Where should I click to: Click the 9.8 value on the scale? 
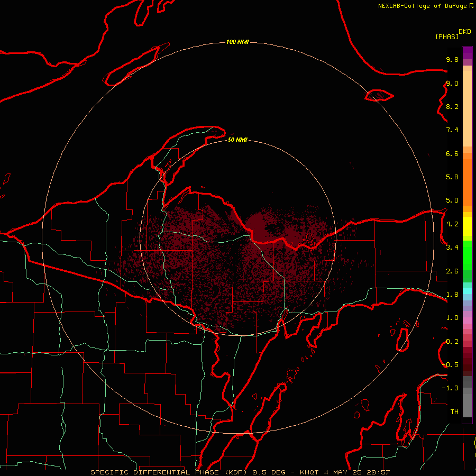click(452, 59)
